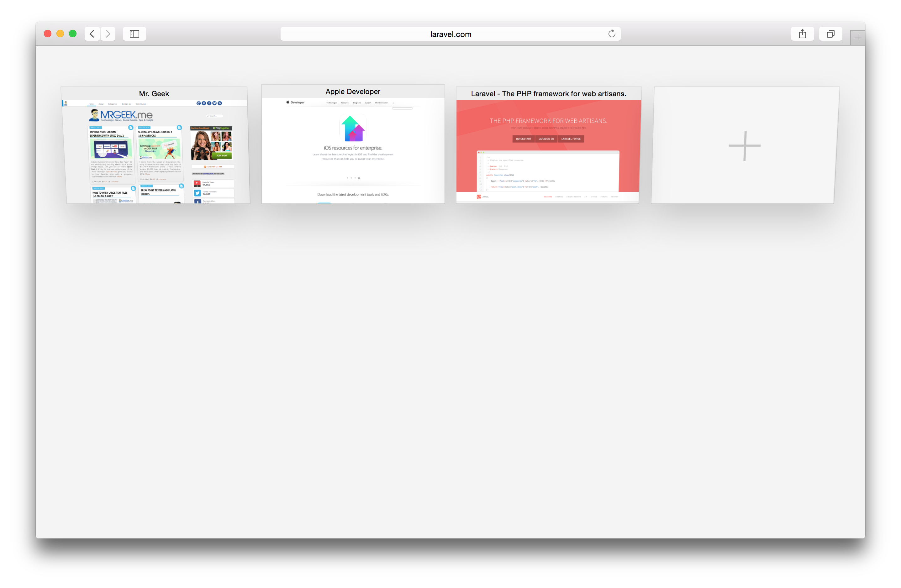Open the Mr. Geek tab thumbnail

tap(155, 145)
